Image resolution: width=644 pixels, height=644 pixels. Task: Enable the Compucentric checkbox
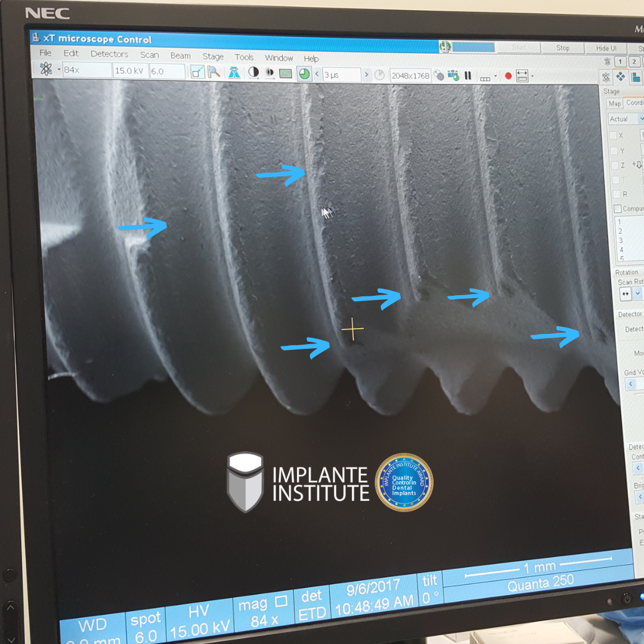617,209
